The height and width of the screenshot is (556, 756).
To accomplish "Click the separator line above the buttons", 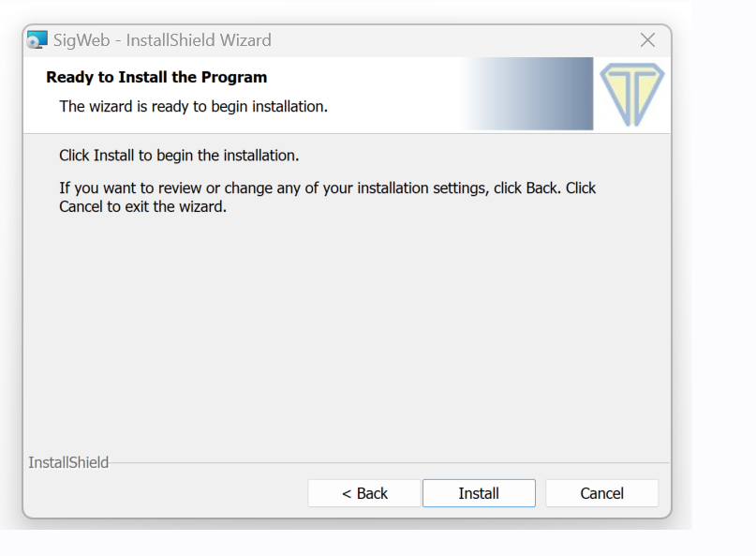I will point(375,461).
